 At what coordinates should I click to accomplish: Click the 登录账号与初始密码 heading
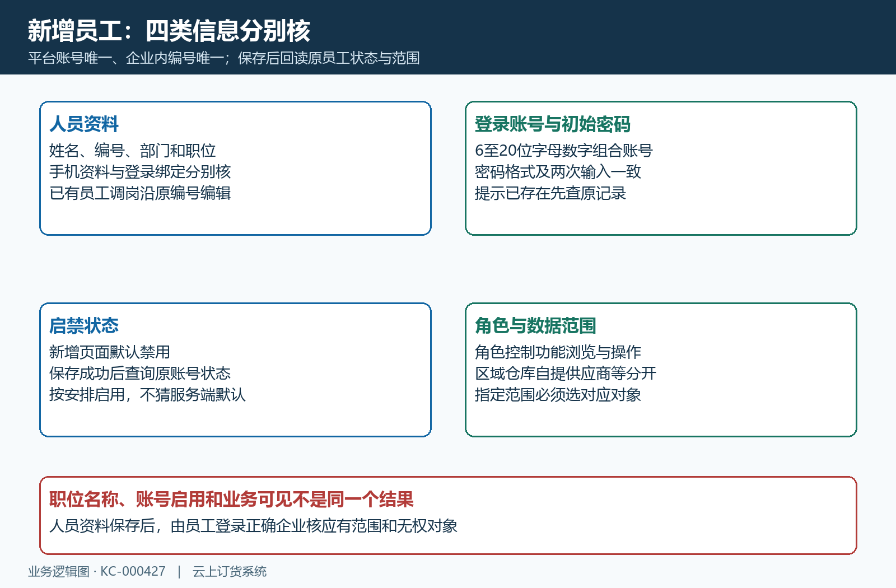[553, 124]
